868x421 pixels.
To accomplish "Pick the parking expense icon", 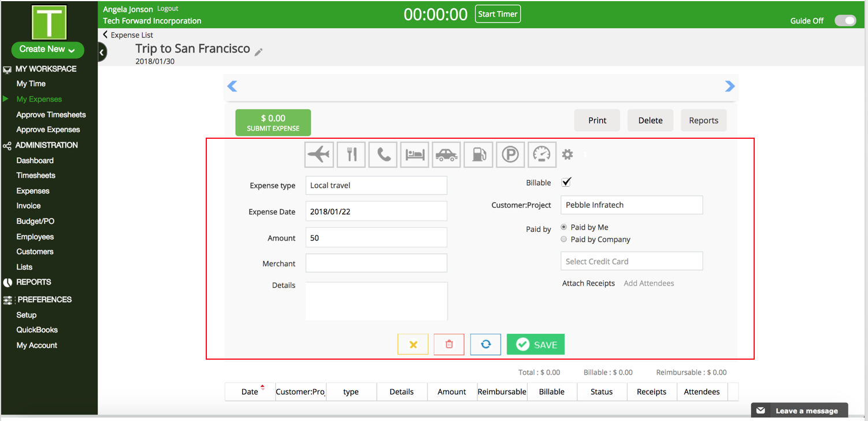I will (x=510, y=154).
